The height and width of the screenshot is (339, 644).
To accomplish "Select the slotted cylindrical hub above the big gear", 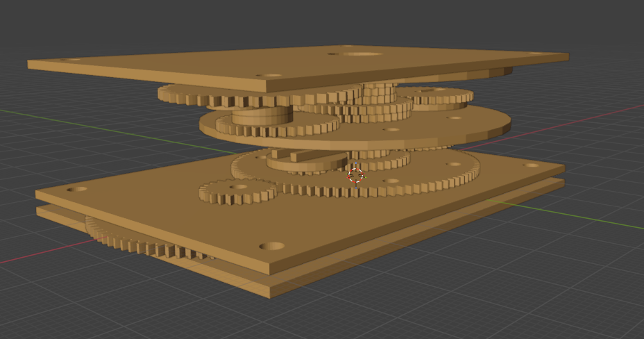I will pos(307,160).
